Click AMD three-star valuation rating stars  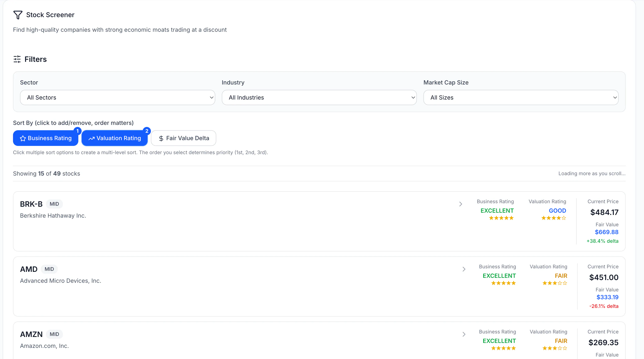click(555, 283)
